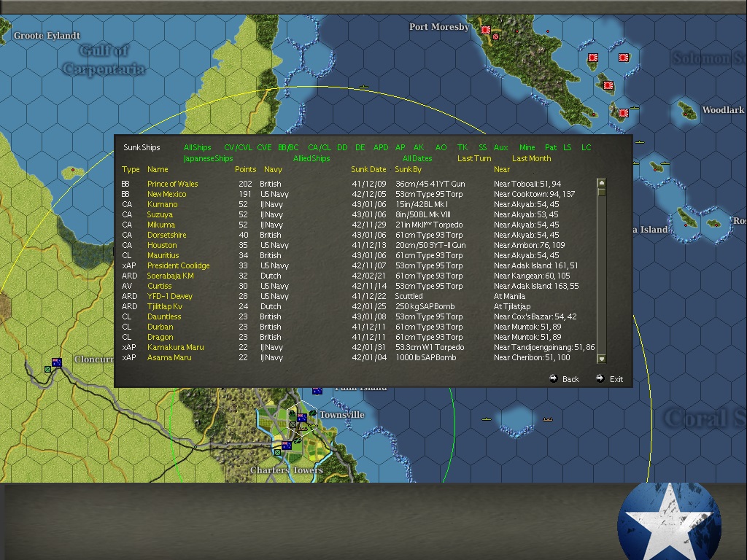Select Japanese flag unit at Port Moresby
This screenshot has width=747, height=560.
(x=486, y=30)
